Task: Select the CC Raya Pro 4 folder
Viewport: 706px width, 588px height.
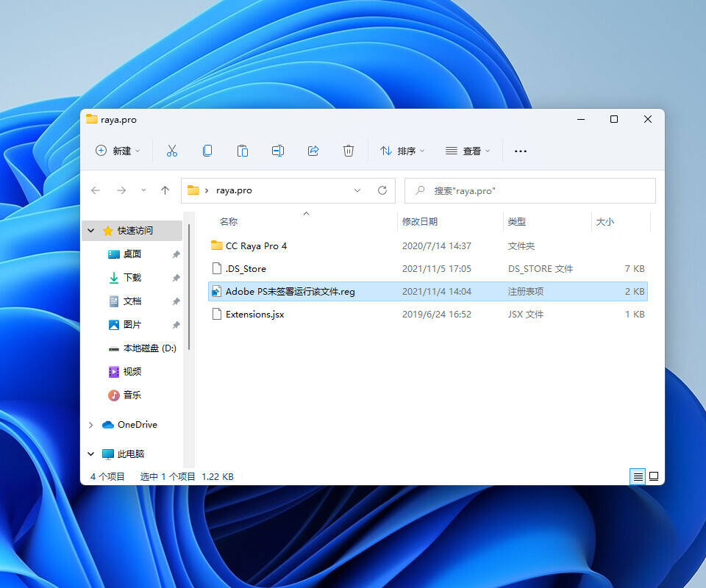Action: click(x=256, y=245)
